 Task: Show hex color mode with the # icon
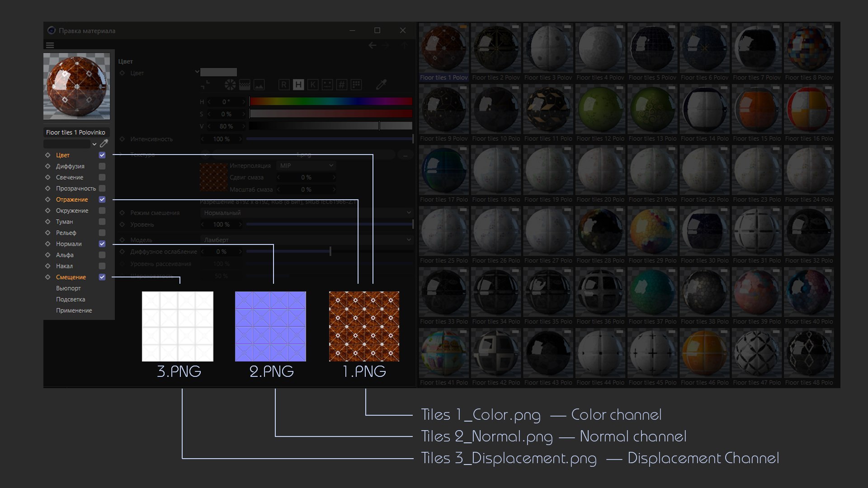click(x=342, y=84)
